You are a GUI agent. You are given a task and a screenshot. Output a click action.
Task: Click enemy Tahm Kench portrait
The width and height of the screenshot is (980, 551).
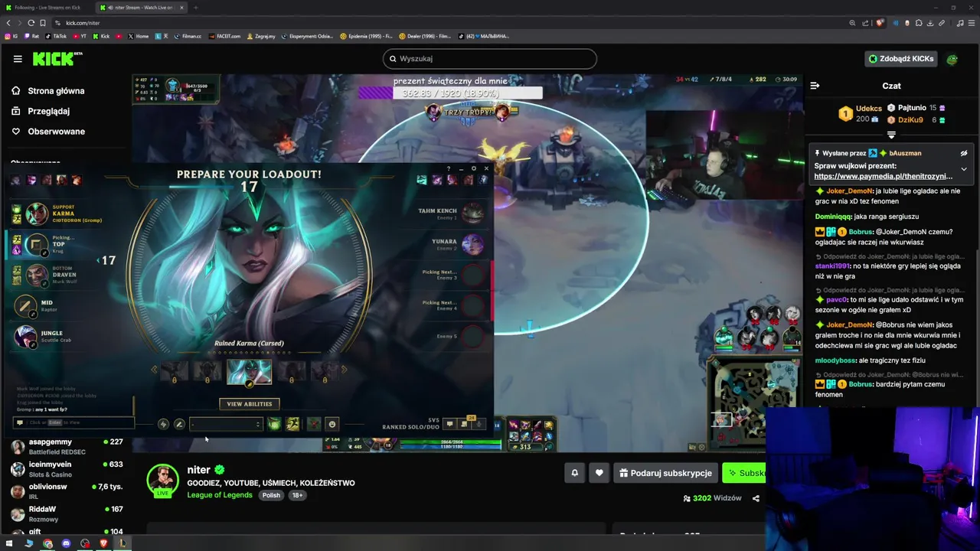coord(473,214)
